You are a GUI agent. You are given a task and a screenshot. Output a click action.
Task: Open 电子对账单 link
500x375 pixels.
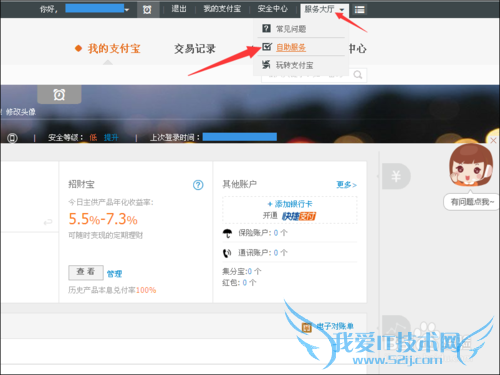point(335,326)
